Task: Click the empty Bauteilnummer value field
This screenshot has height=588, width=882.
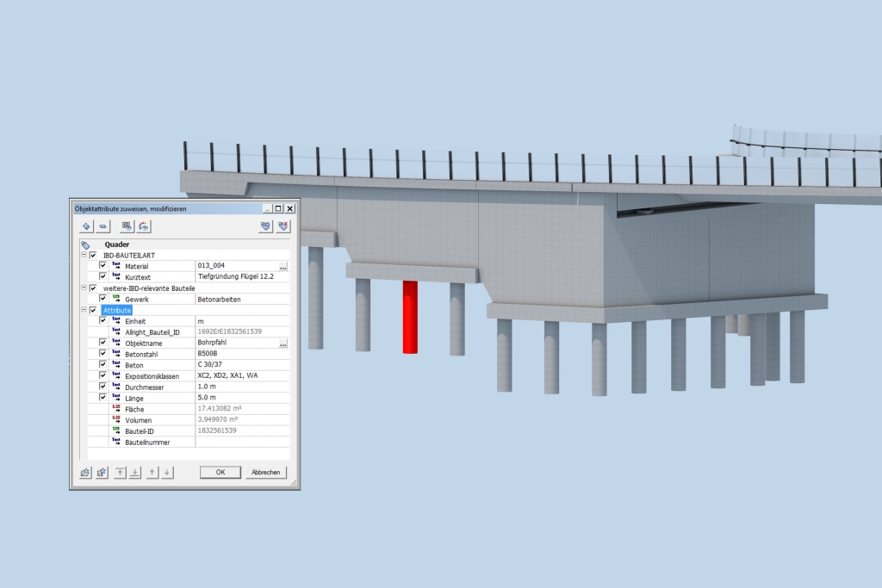Action: tap(241, 443)
